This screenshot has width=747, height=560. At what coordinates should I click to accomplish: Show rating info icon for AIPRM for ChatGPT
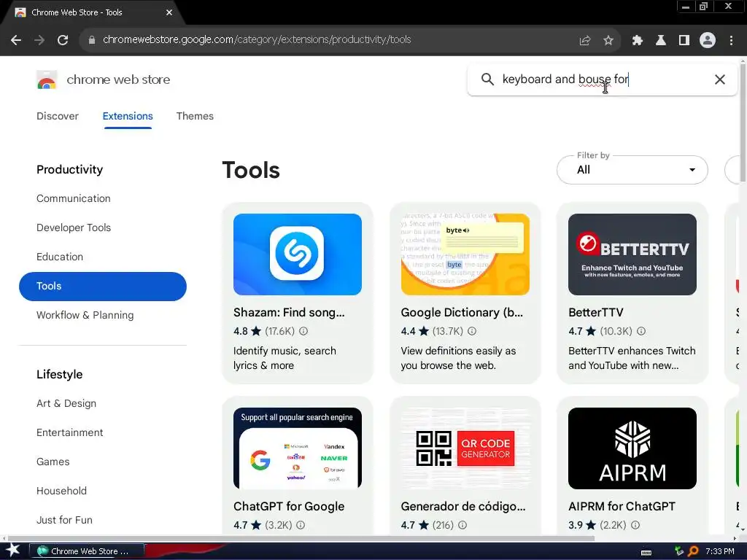(x=635, y=525)
